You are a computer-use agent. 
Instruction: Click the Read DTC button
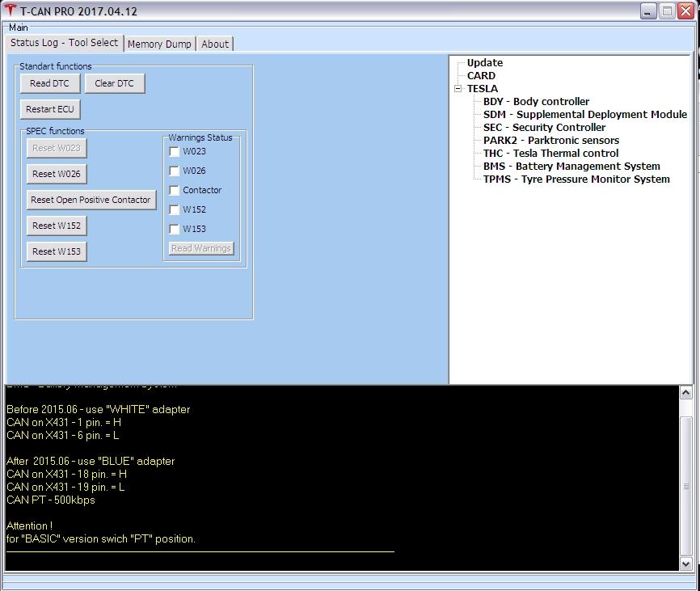tap(50, 83)
